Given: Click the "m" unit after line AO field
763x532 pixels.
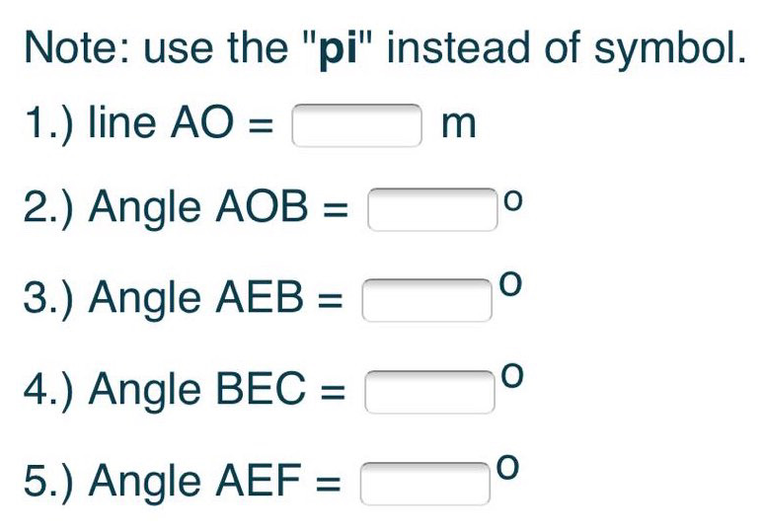Looking at the screenshot, I should 459,125.
